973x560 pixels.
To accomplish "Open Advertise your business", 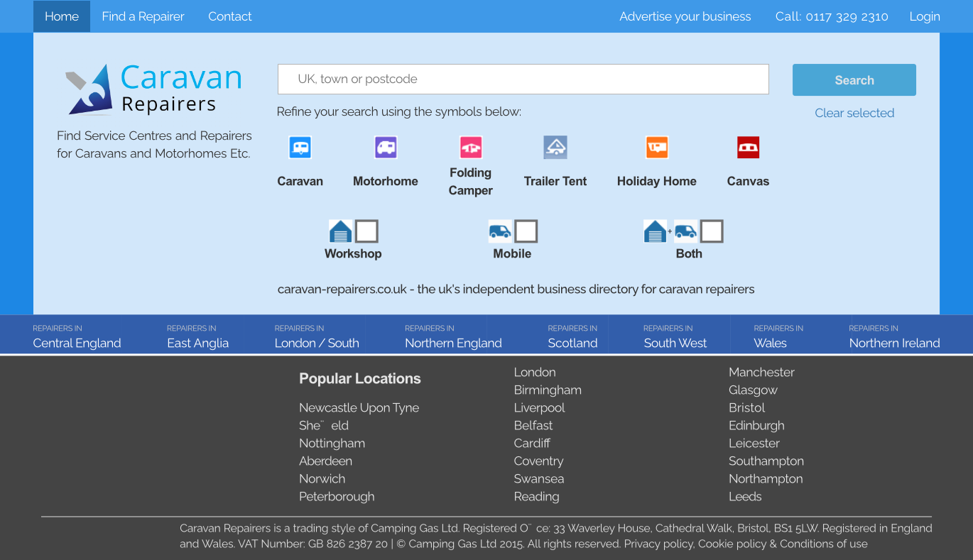I will coord(685,16).
